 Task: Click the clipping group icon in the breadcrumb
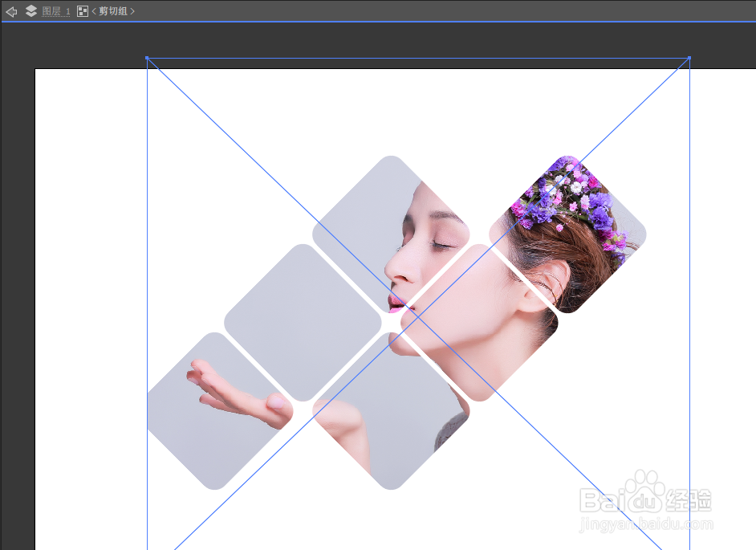point(83,11)
